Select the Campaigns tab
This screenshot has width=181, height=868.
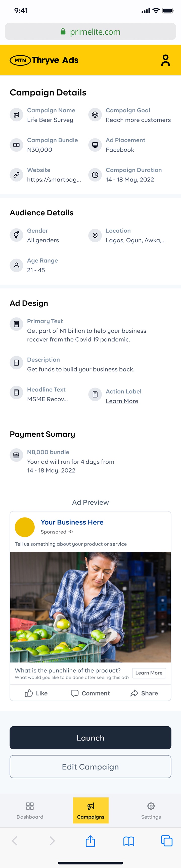click(90, 810)
